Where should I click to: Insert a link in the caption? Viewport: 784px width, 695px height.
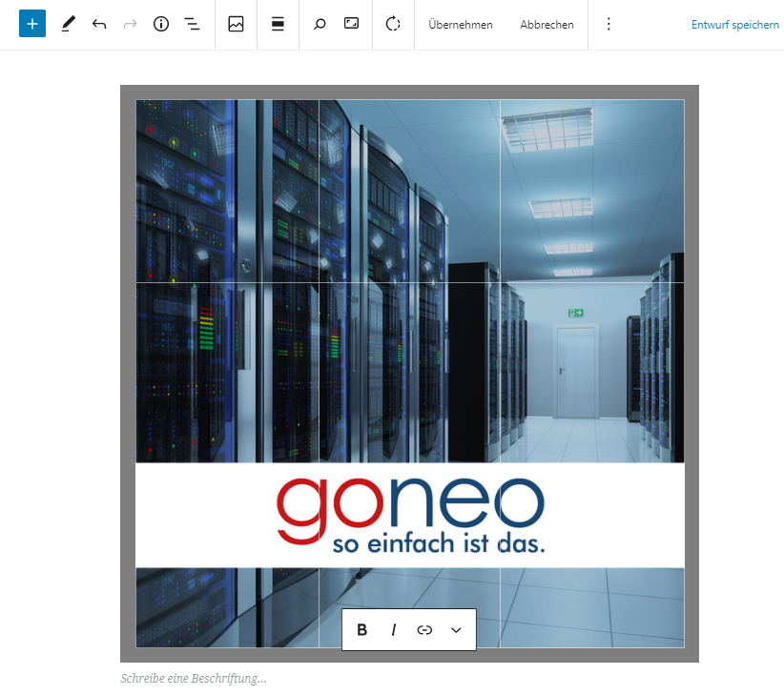click(424, 629)
